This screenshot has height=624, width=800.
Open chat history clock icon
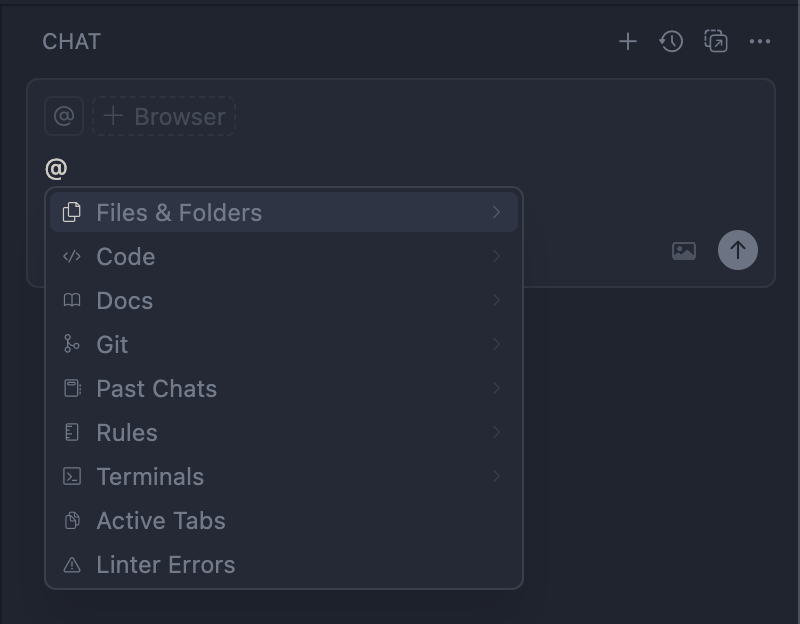pos(671,41)
